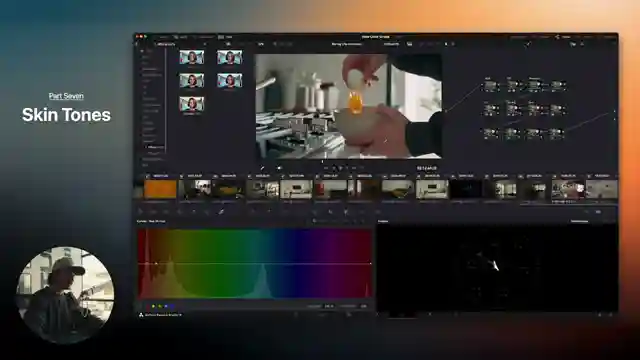Select the last node in middle row
The width and height of the screenshot is (640, 360).
557,109
